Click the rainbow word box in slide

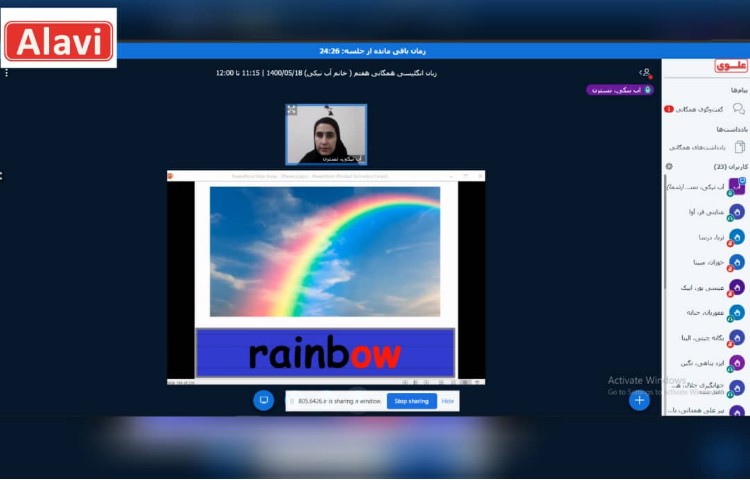tap(325, 353)
